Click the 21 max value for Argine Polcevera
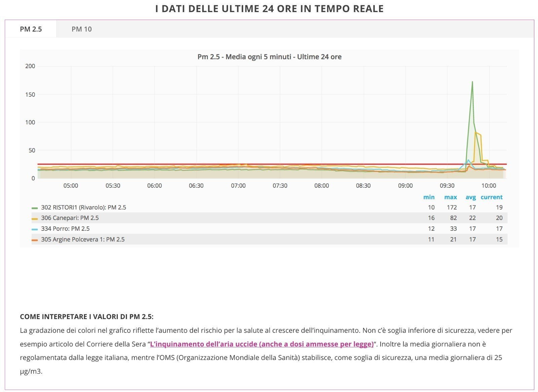538x392 pixels. pyautogui.click(x=454, y=239)
